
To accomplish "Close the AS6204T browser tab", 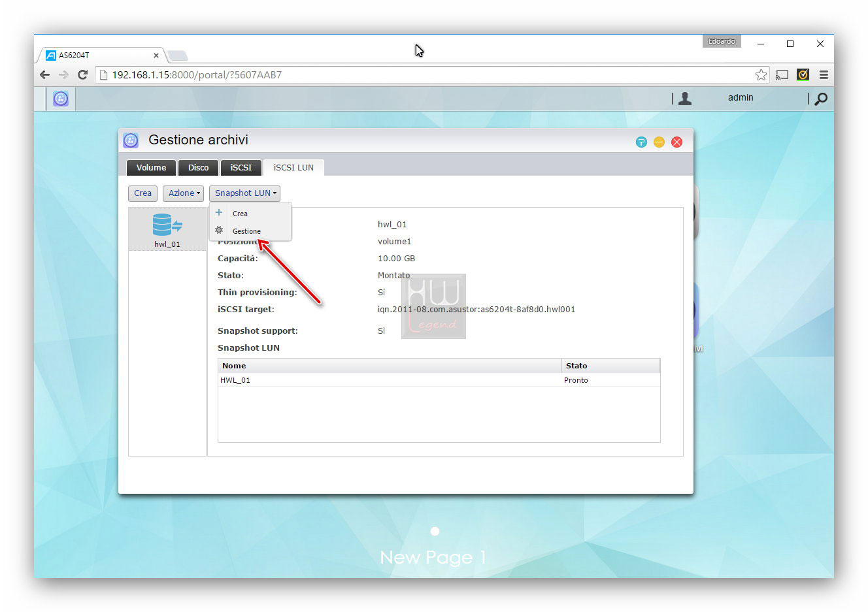I will click(156, 56).
